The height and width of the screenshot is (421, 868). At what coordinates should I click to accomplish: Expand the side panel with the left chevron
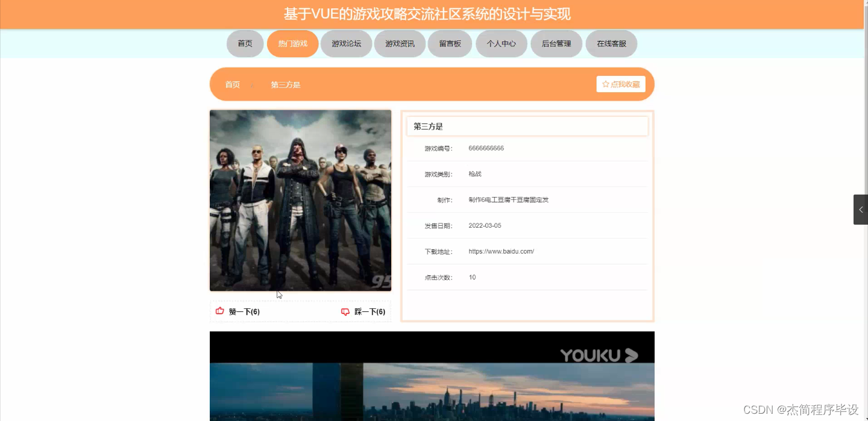[x=861, y=210]
